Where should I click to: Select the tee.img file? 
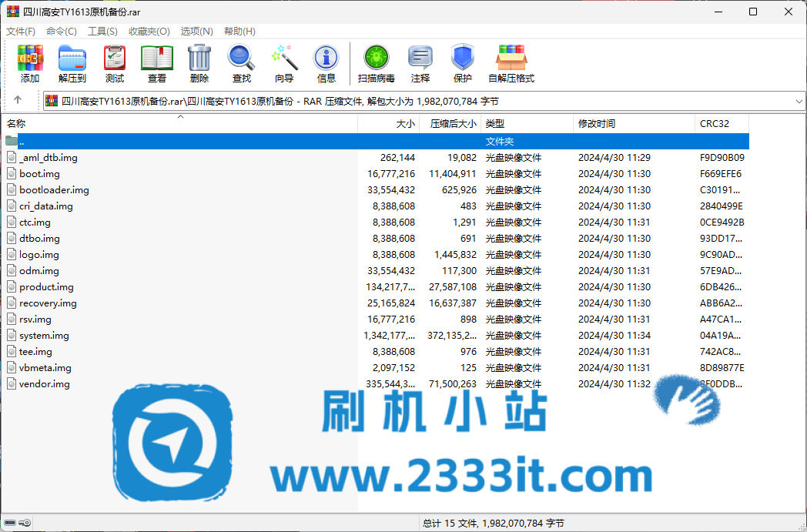[x=35, y=351]
